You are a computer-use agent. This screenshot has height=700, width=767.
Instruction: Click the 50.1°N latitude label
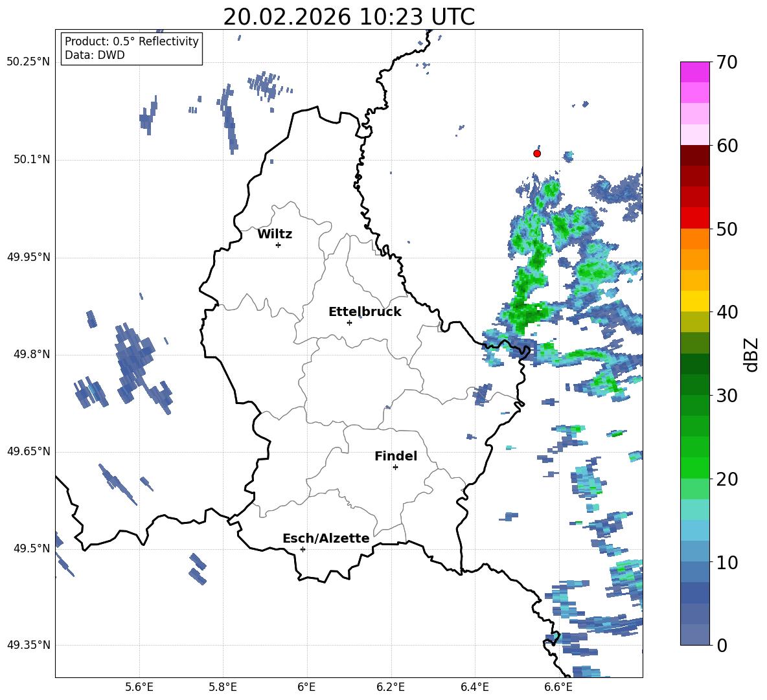[31, 160]
